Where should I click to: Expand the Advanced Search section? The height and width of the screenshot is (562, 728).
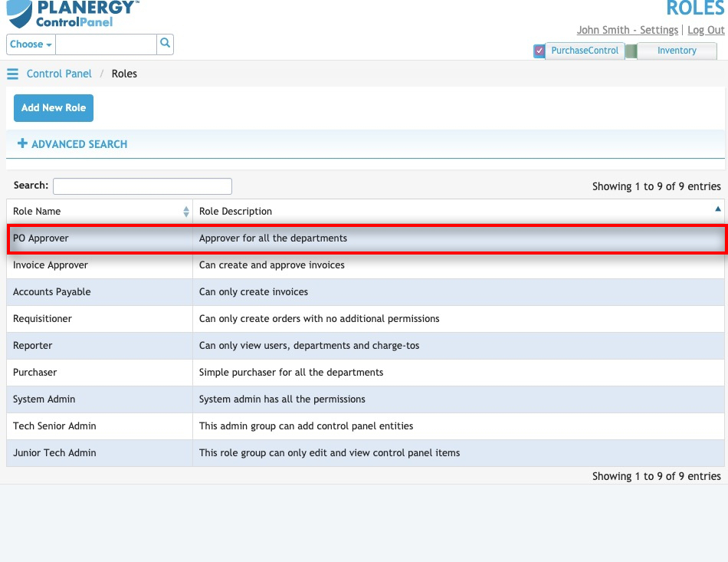[73, 144]
